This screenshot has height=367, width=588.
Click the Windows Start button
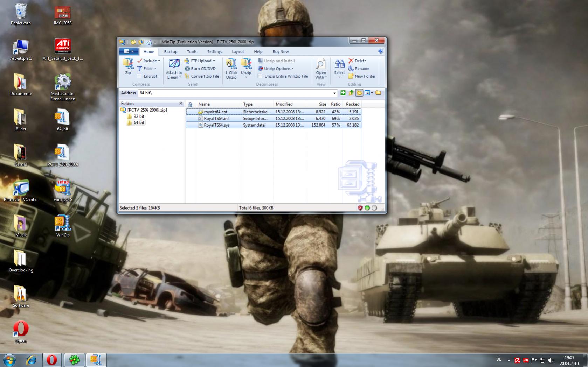click(9, 360)
